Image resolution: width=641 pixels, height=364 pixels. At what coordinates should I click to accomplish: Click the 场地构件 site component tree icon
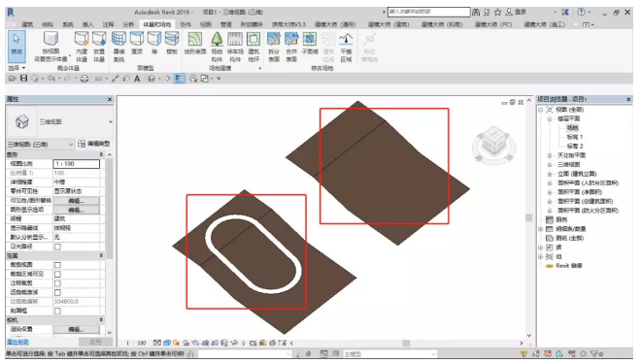pos(217,47)
